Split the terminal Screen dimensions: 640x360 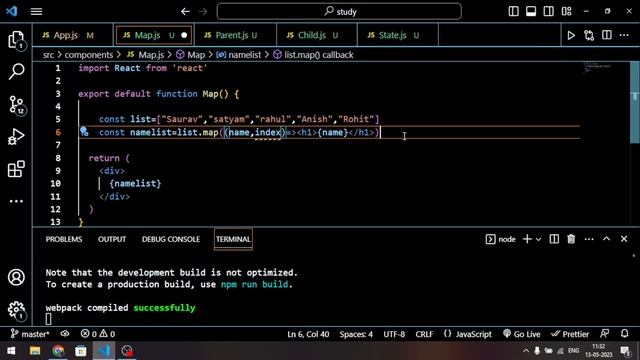coord(554,239)
